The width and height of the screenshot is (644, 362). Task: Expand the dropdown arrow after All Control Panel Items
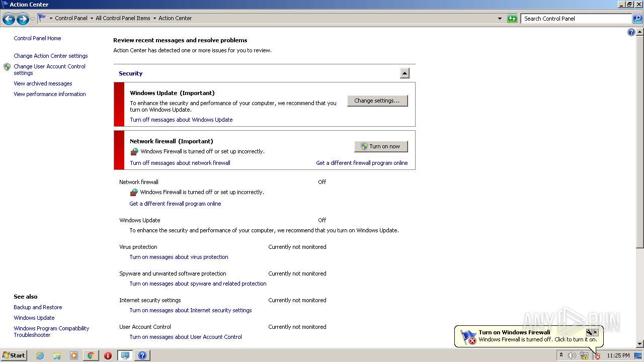(x=154, y=18)
